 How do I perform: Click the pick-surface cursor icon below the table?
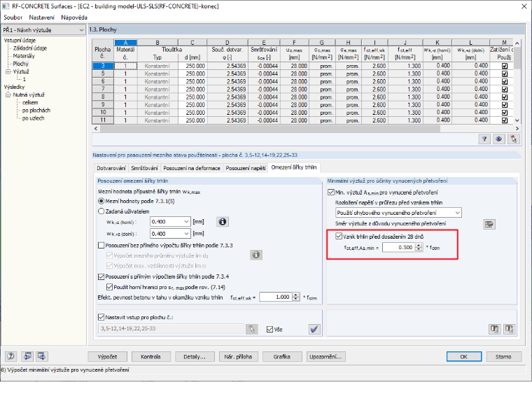pos(513,139)
